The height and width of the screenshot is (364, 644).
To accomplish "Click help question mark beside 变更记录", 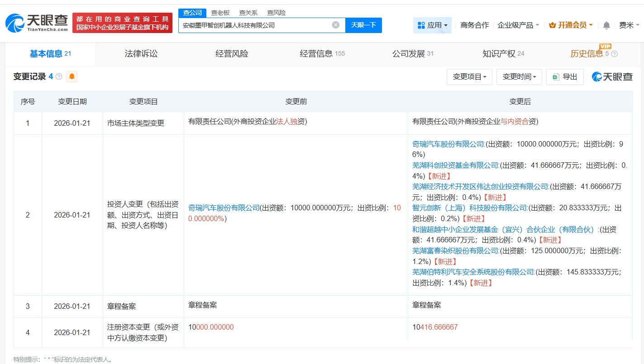I will [x=59, y=77].
